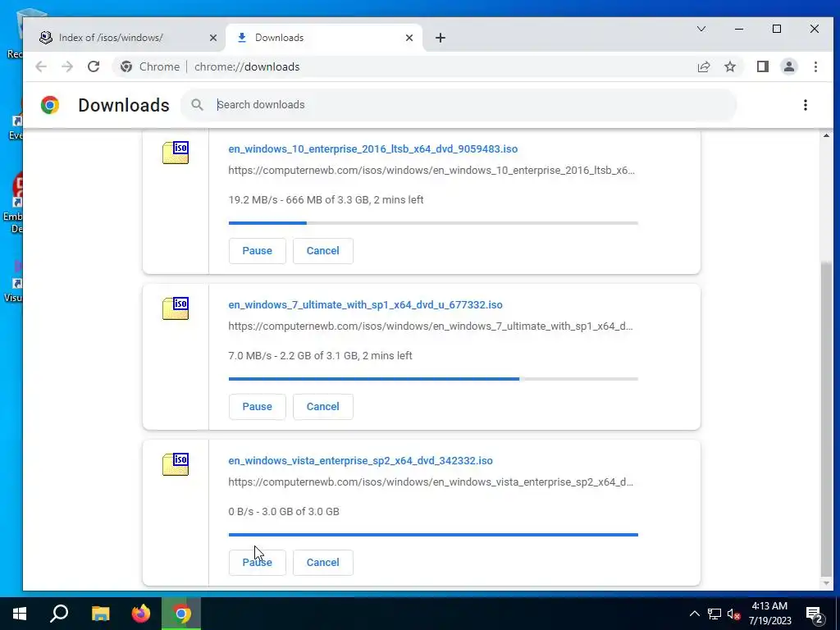Click the muted volume tray icon

(x=733, y=614)
